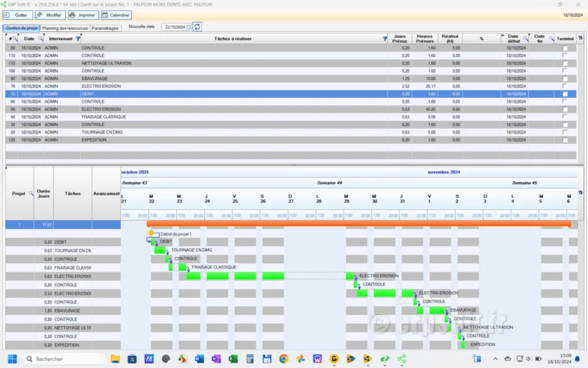Click the magnifier icon on Date column

(40, 38)
